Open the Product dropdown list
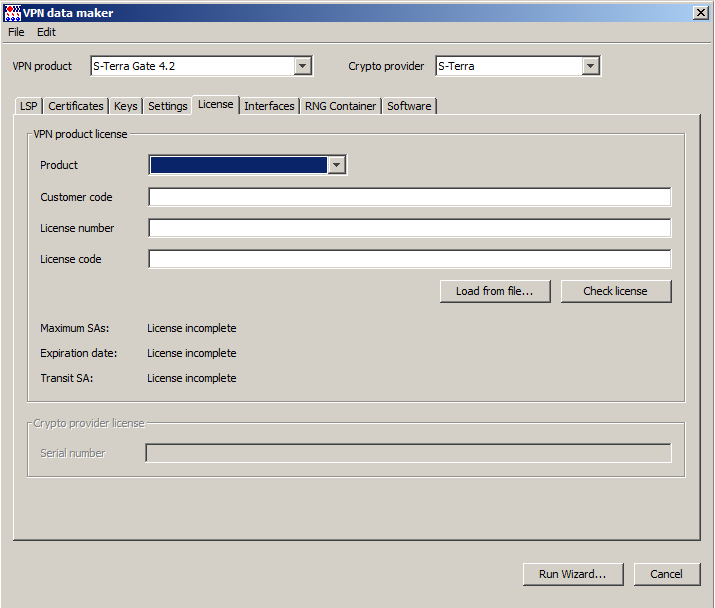 pyautogui.click(x=337, y=165)
